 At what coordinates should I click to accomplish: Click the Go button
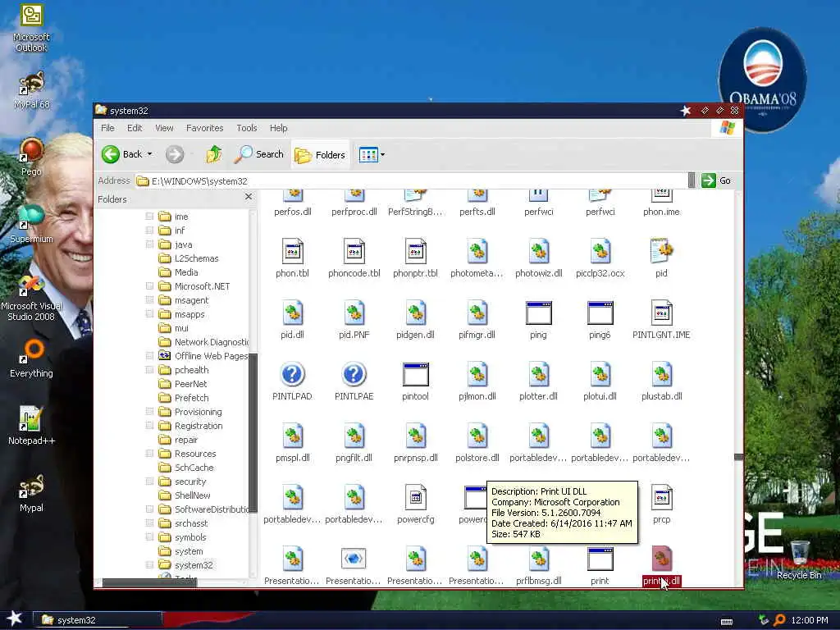[x=716, y=180]
